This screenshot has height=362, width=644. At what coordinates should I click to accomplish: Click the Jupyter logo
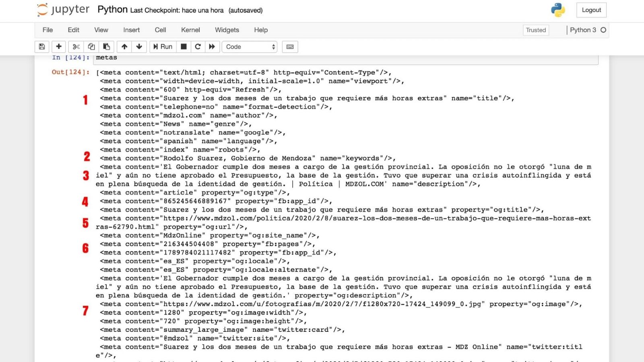pos(63,10)
